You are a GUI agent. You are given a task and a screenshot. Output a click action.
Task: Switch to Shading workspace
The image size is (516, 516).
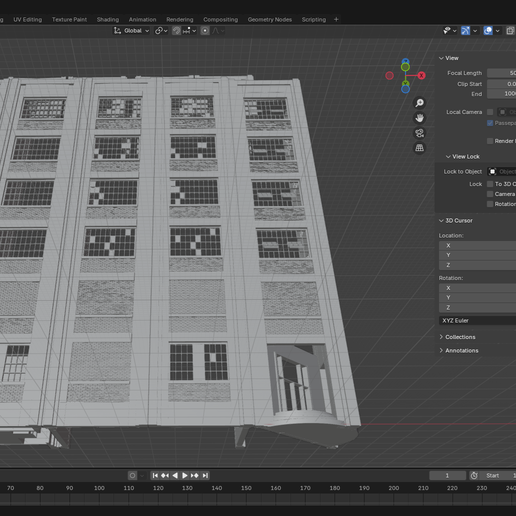click(108, 19)
